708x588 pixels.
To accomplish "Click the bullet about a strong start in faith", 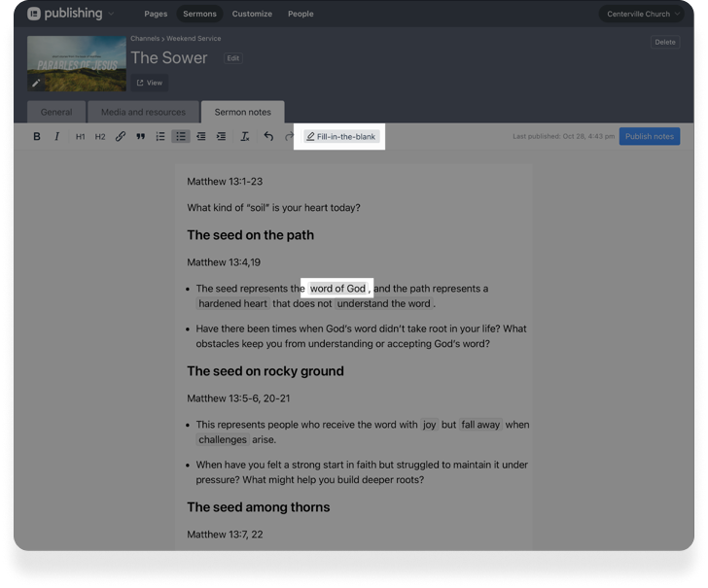I will (362, 472).
